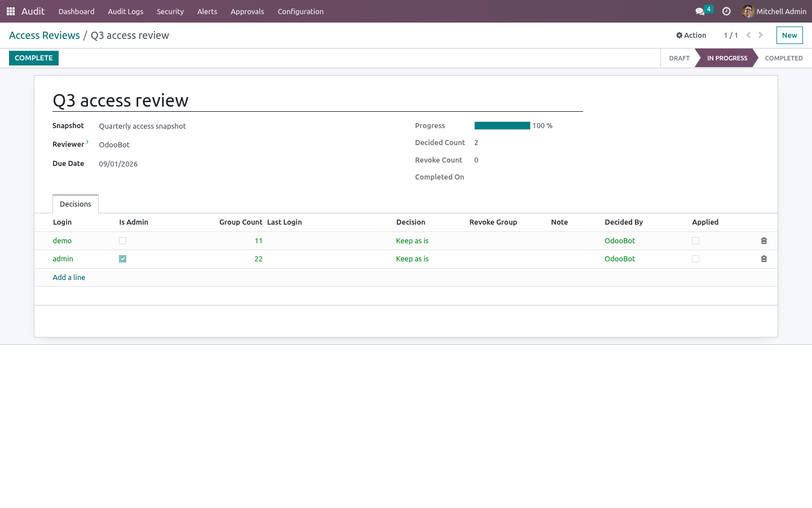Go to next record arrow
This screenshot has height=508, width=812.
pos(761,35)
